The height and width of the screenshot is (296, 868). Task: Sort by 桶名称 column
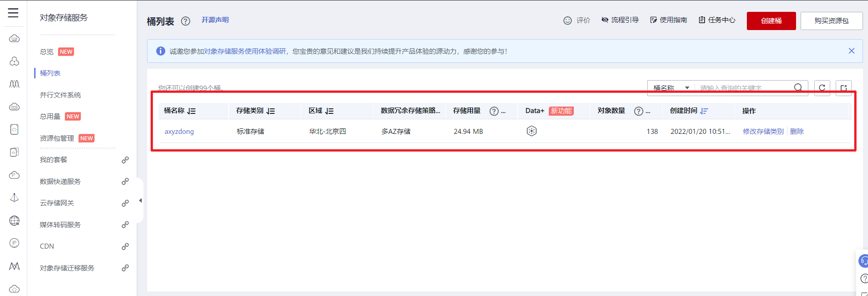click(x=191, y=111)
